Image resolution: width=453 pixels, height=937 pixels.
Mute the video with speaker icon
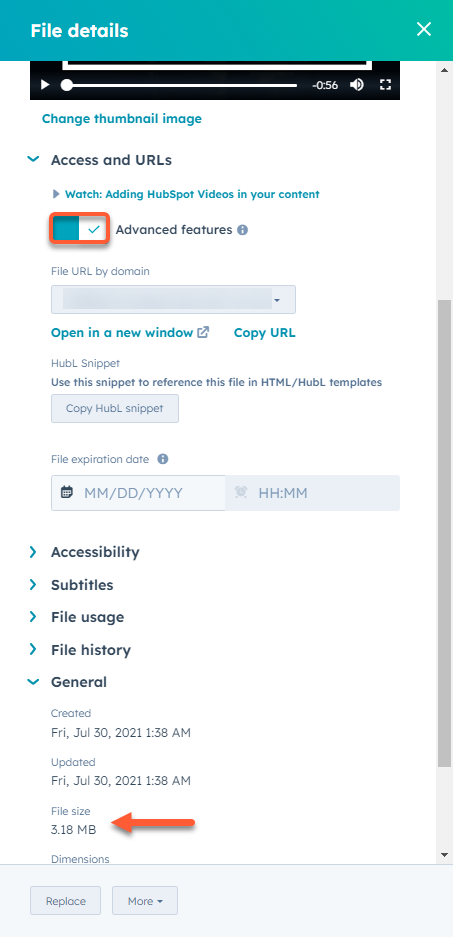click(357, 85)
